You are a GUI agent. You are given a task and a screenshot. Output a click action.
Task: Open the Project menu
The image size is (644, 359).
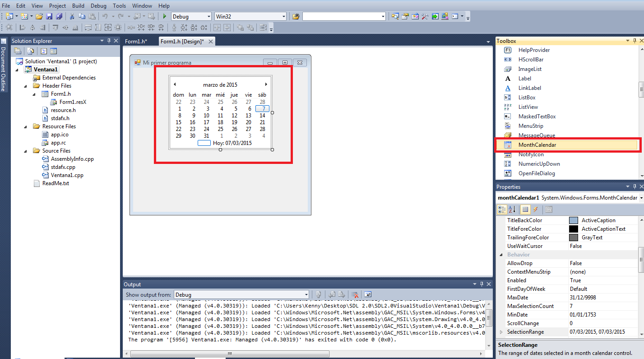pos(57,6)
